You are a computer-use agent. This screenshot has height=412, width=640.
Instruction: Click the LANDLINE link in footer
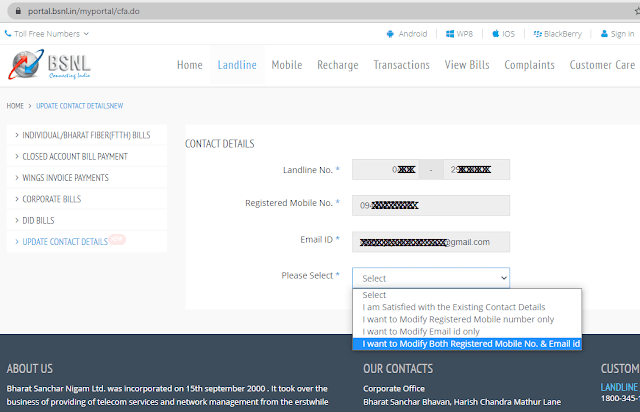tap(619, 387)
